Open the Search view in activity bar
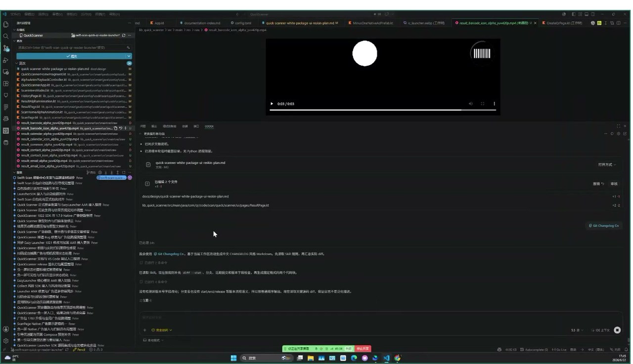Image resolution: width=633 pixels, height=364 pixels. (6, 36)
